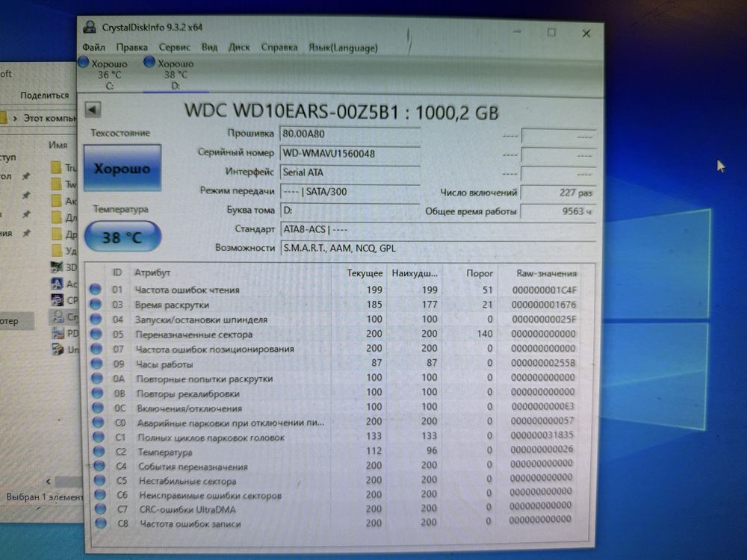
Task: Click the status dot for Частота ошибок позиционирования
Action: pos(96,348)
